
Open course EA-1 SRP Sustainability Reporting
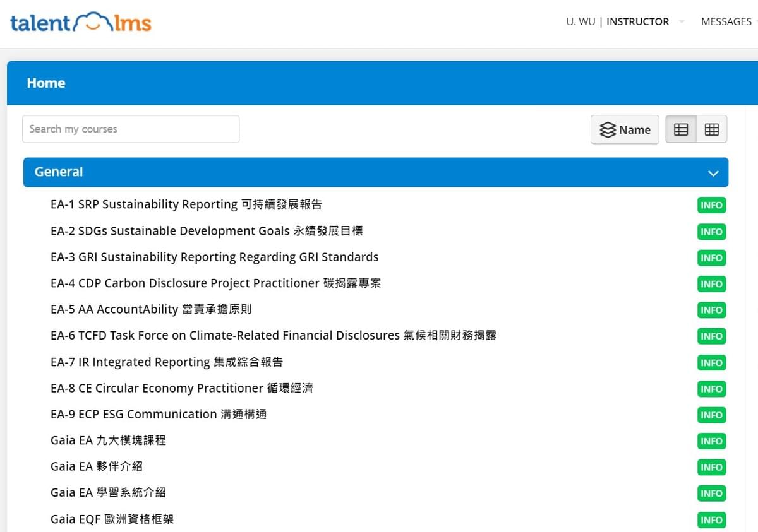pos(186,204)
